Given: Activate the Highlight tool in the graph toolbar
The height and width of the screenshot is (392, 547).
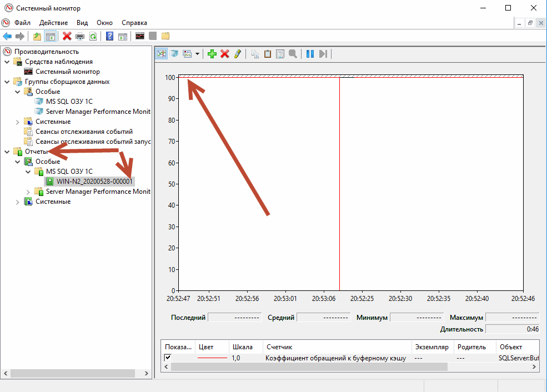Looking at the screenshot, I should (237, 53).
